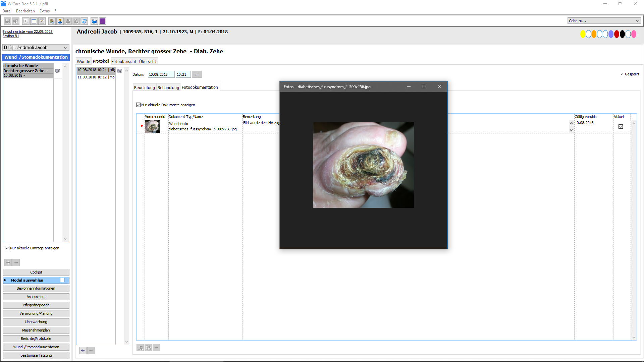The height and width of the screenshot is (362, 644).
Task: Toggle Nur aktuelle Einträge anzeigen checkbox
Action: [x=7, y=248]
